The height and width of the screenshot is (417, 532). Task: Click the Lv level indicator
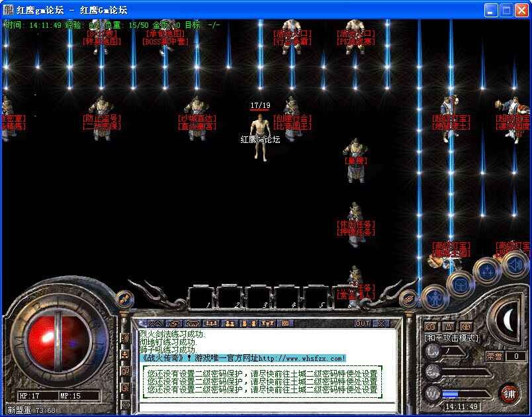pos(433,351)
